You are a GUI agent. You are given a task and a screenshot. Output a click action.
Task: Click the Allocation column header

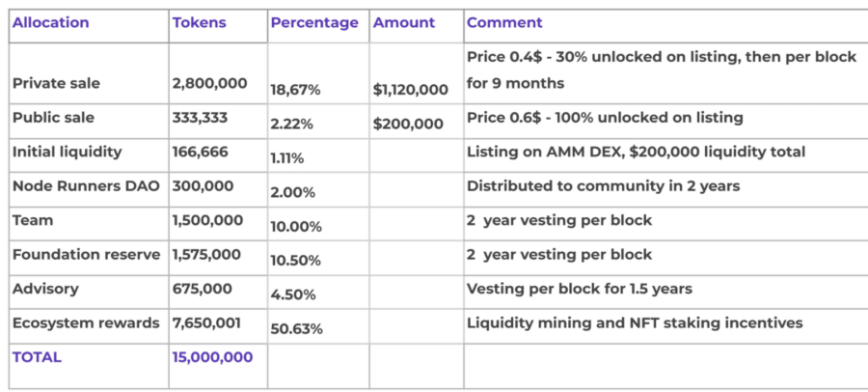click(x=50, y=22)
